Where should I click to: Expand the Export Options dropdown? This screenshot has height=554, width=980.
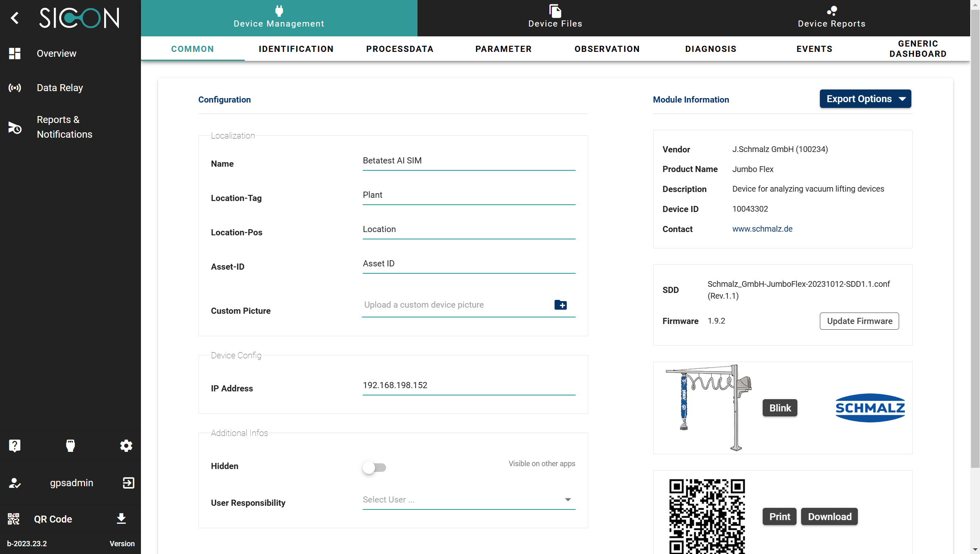(865, 99)
